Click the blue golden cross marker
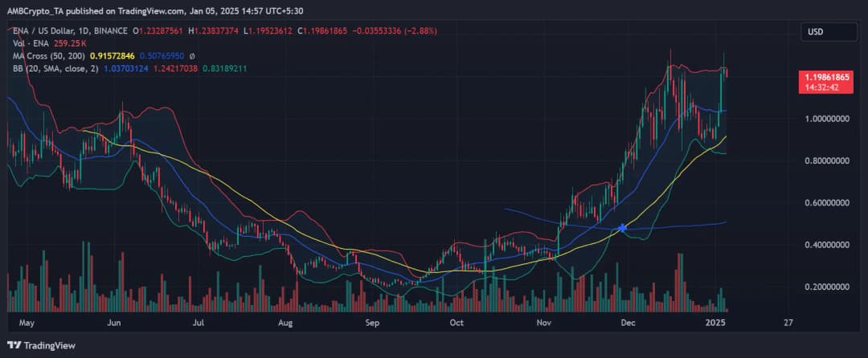The image size is (868, 358). pyautogui.click(x=622, y=229)
